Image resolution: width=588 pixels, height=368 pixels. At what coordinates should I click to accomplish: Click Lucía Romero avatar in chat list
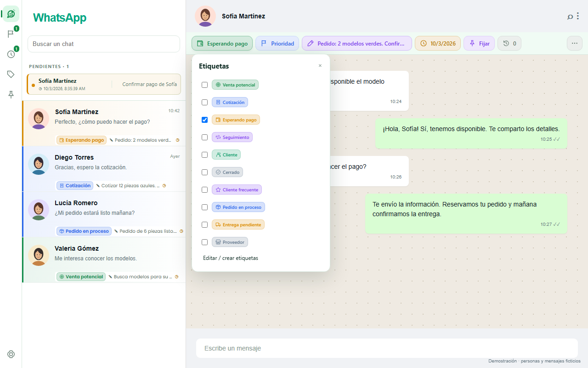(x=39, y=210)
